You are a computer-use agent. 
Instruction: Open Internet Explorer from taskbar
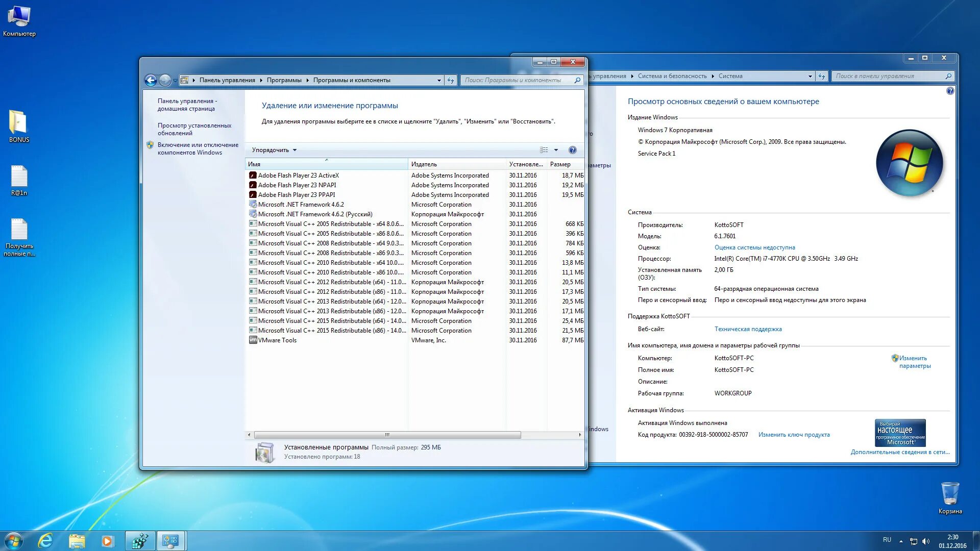click(x=45, y=541)
